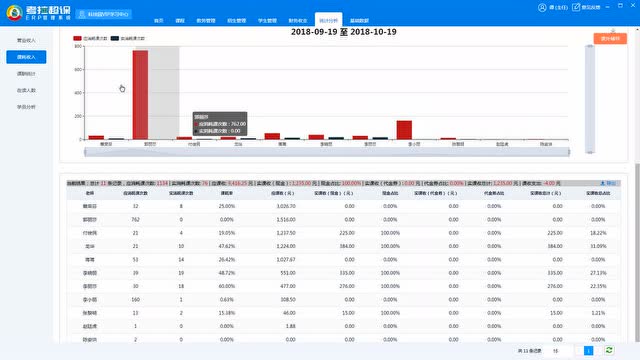The width and height of the screenshot is (640, 360).
Task: Click the export download icon above table
Action: click(602, 183)
